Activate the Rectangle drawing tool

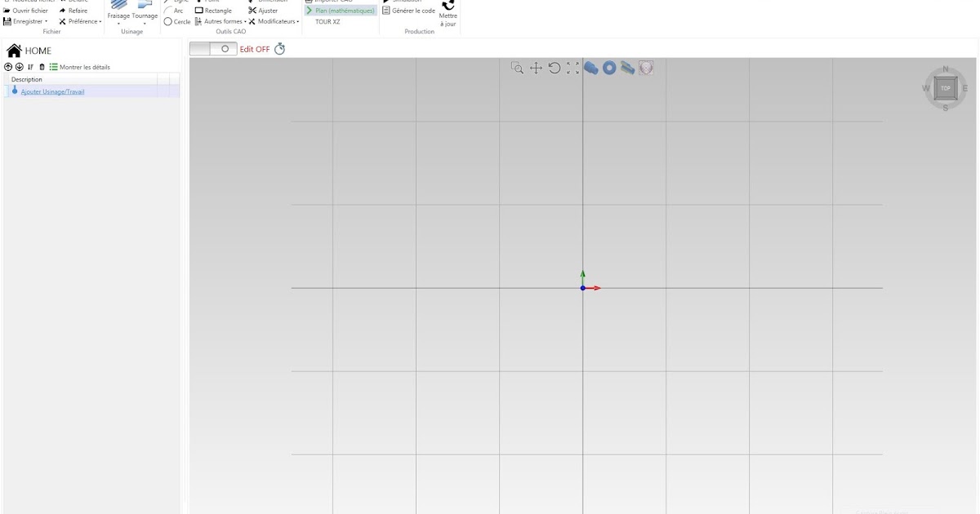(214, 11)
